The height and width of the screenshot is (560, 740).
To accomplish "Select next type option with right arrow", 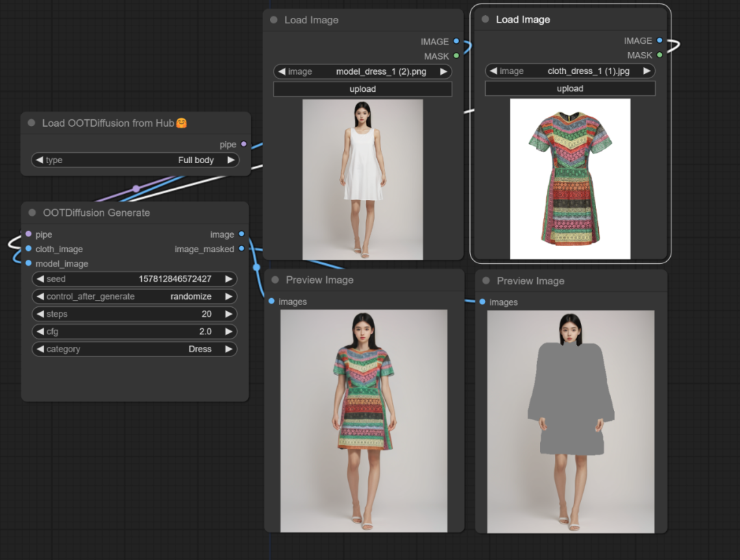I will [231, 160].
